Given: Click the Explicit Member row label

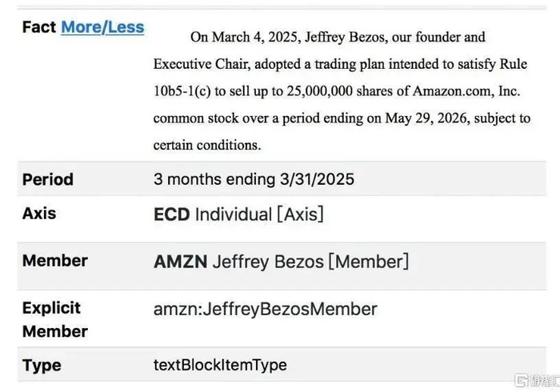Looking at the screenshot, I should pos(55,319).
